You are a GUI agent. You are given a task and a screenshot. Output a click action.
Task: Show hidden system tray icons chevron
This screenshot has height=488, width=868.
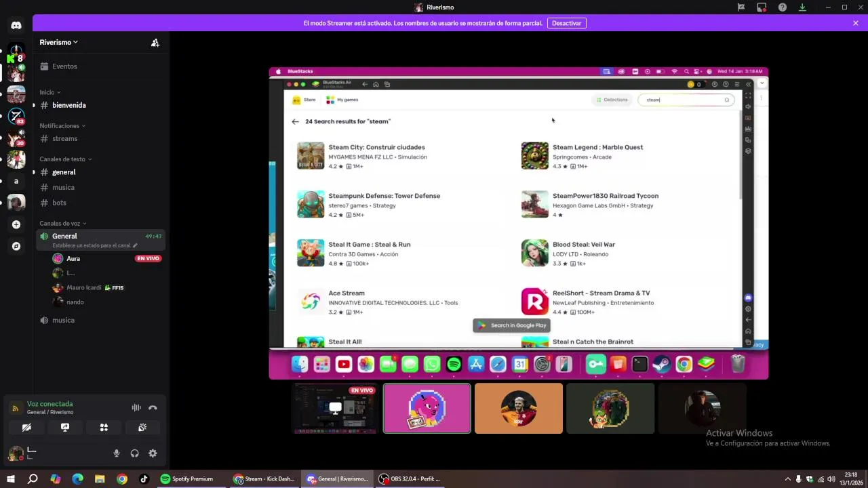point(787,479)
